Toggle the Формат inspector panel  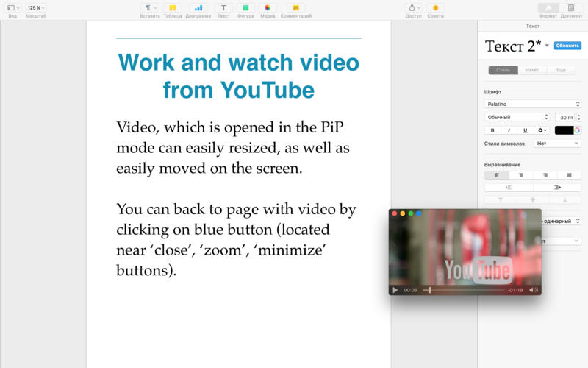tap(548, 8)
